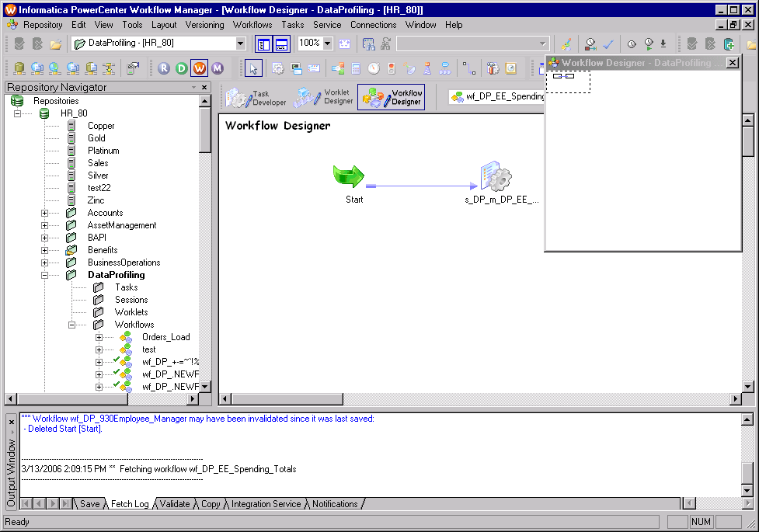Click the workspace horizontal scrollbar thumb
The height and width of the screenshot is (532, 759).
(287, 399)
